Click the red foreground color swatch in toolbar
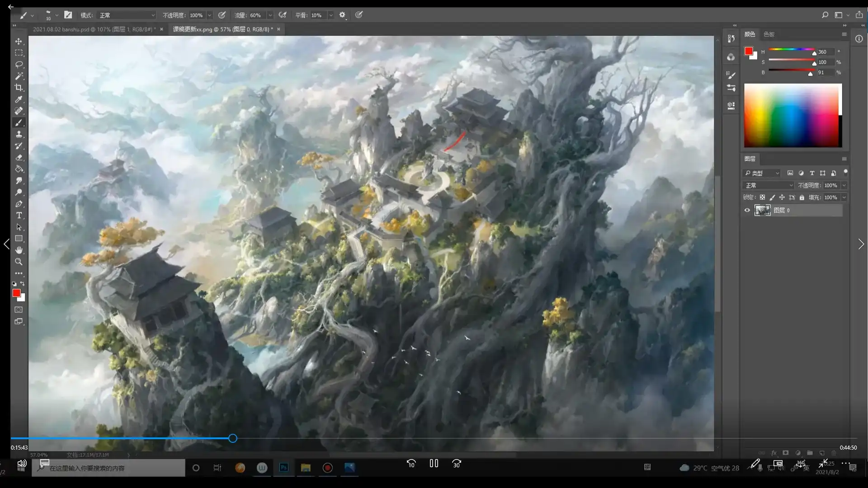868x488 pixels. (16, 293)
